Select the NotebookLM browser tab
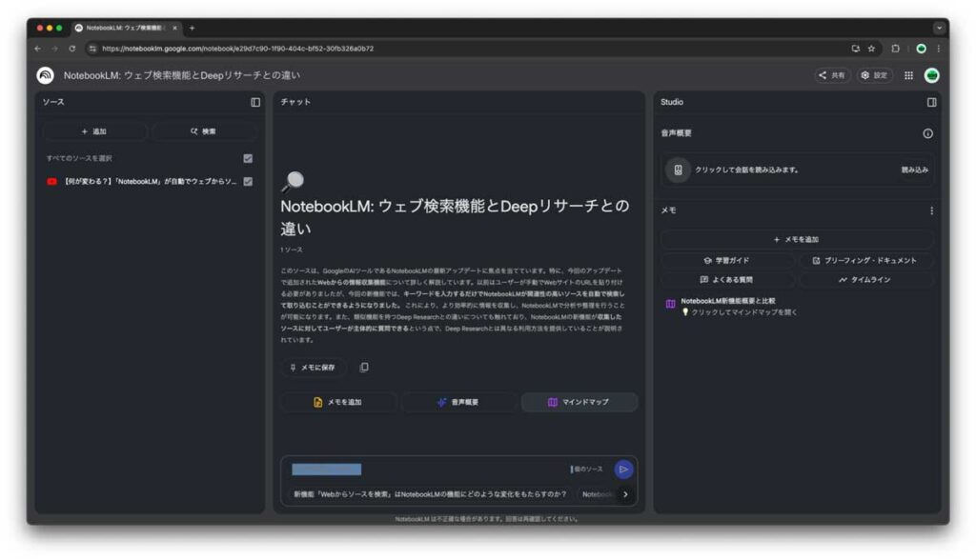 tap(127, 28)
